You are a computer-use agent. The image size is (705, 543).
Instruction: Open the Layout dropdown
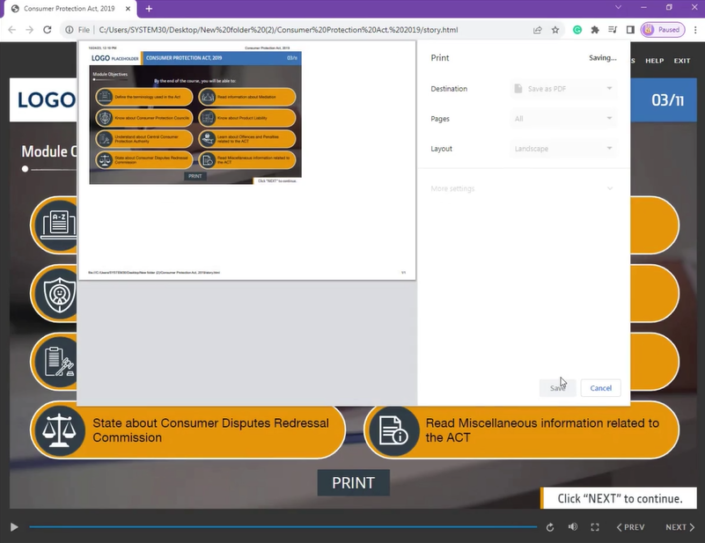click(563, 149)
